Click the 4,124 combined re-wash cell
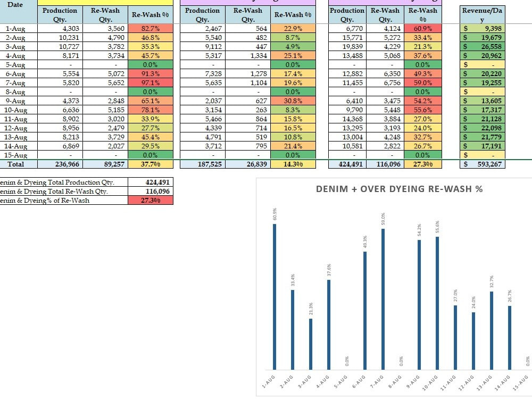 [385, 29]
